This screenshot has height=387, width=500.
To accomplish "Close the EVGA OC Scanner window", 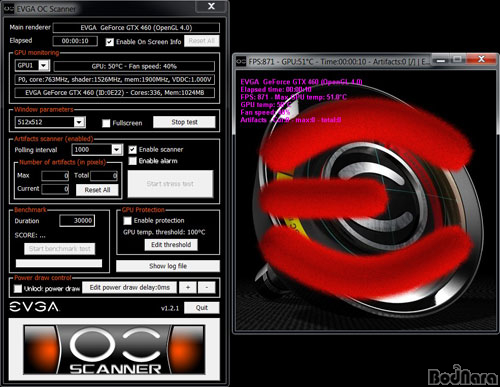I will tap(211, 6).
